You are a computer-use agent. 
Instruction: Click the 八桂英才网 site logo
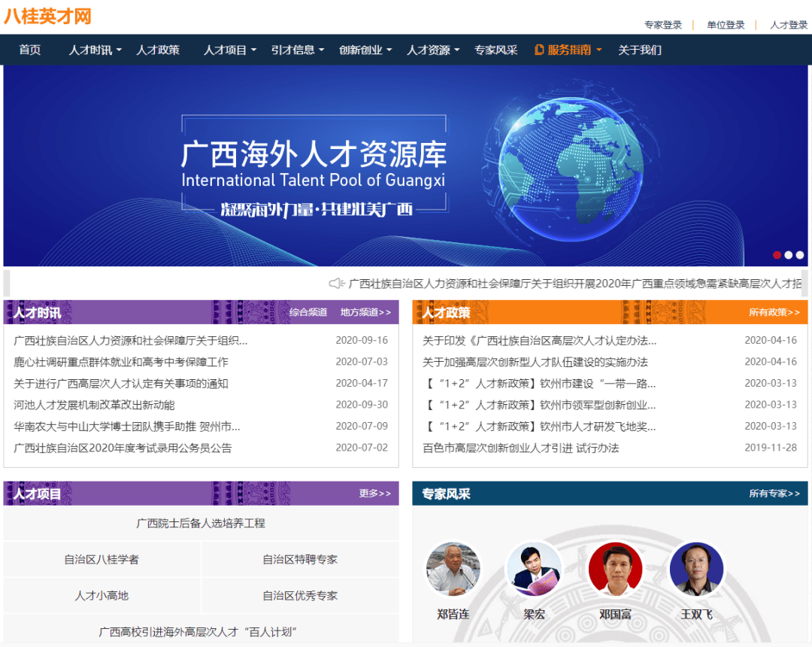tap(47, 16)
